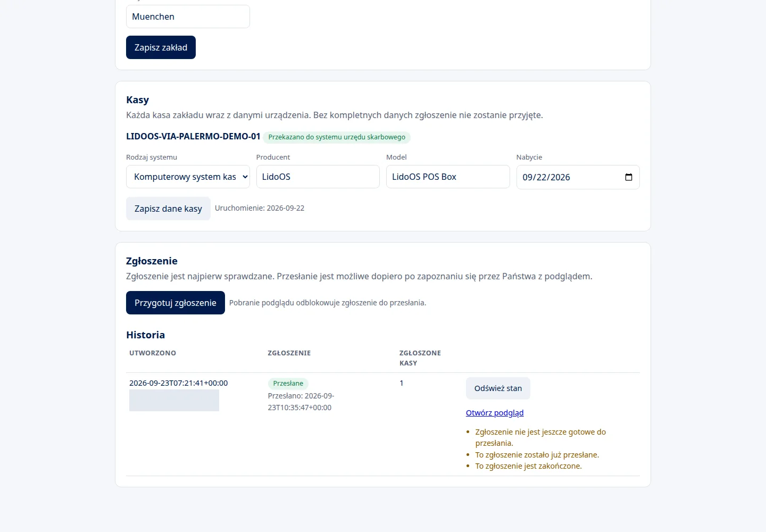
Task: Click the Pobranie podglądu odblokowuje zgłoszenie hint text
Action: tap(328, 303)
